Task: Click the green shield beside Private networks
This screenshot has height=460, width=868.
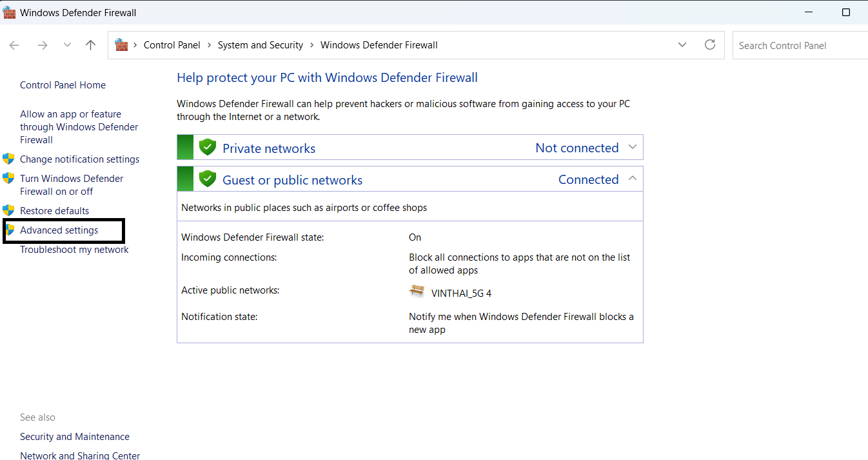Action: pos(207,148)
